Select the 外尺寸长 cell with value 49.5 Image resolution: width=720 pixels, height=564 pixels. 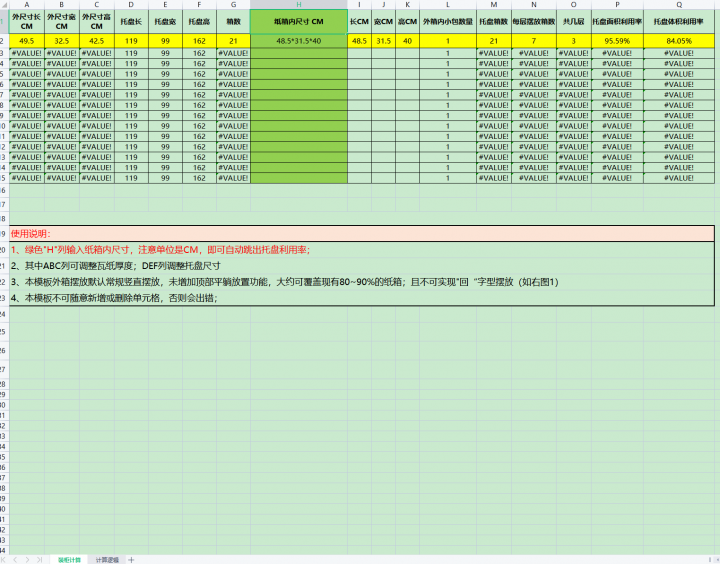click(x=27, y=40)
